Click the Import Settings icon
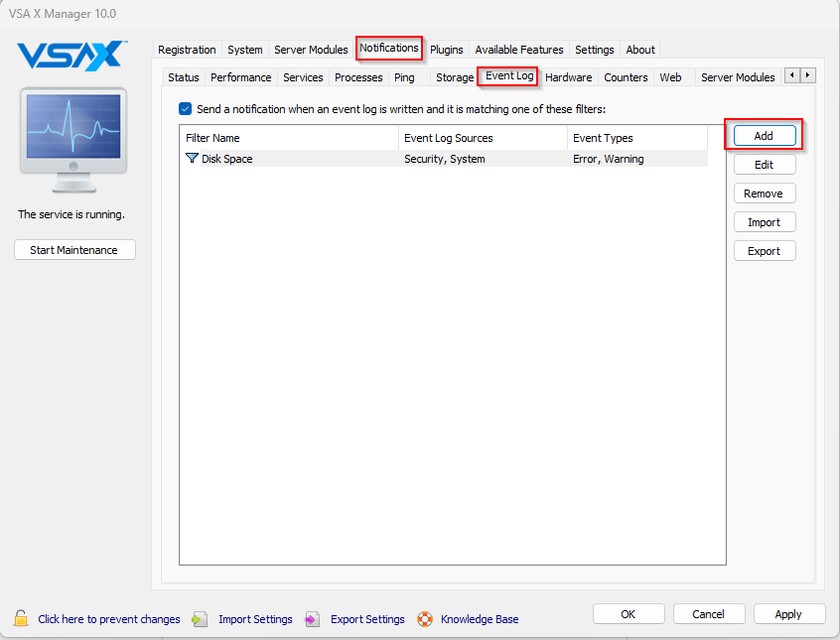840x640 pixels. [200, 619]
